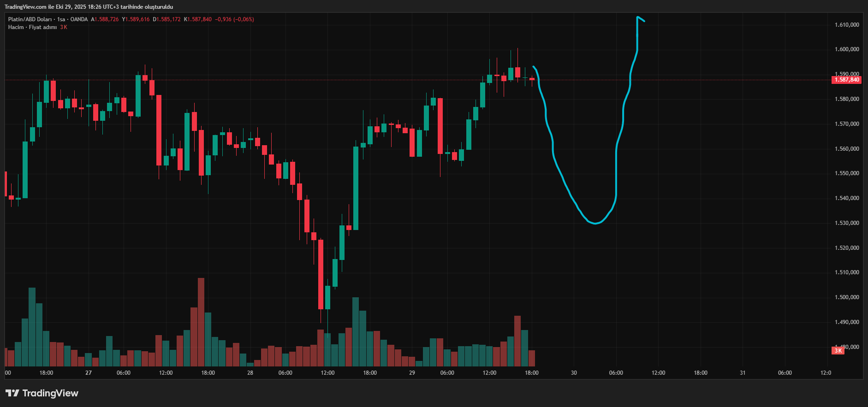
Task: Click the red 1.587,840 current price tag
Action: 847,80
